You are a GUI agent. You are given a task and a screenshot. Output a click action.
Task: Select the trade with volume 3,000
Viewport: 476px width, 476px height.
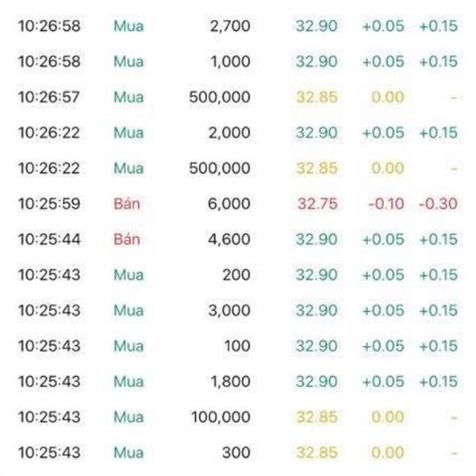click(238, 310)
